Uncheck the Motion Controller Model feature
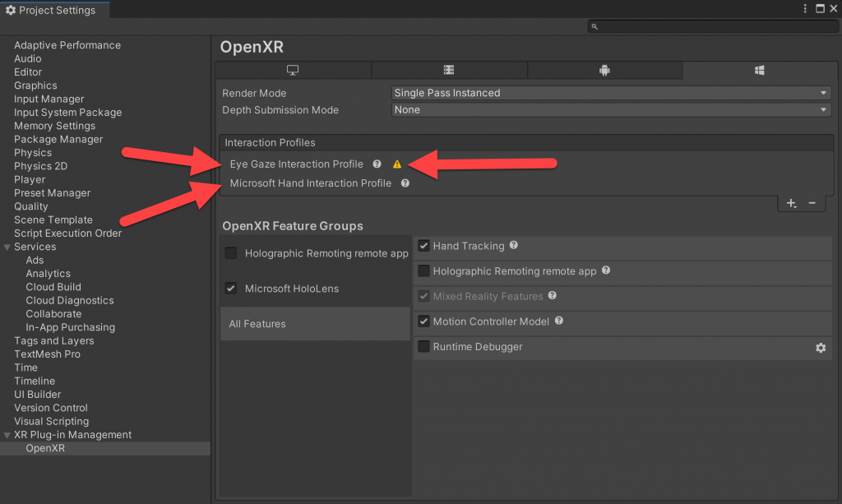 [x=423, y=321]
